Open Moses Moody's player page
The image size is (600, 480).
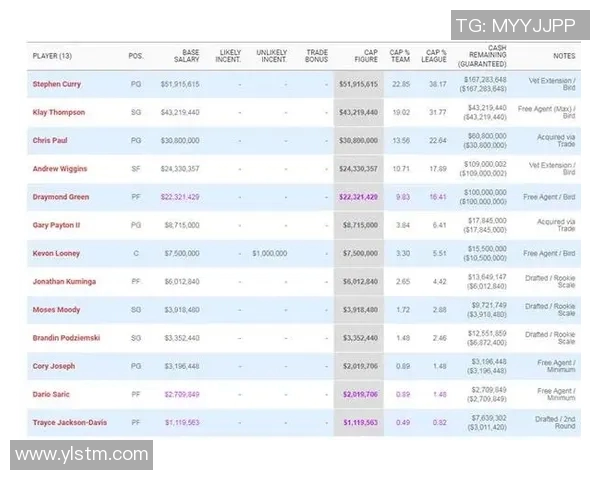(56, 310)
